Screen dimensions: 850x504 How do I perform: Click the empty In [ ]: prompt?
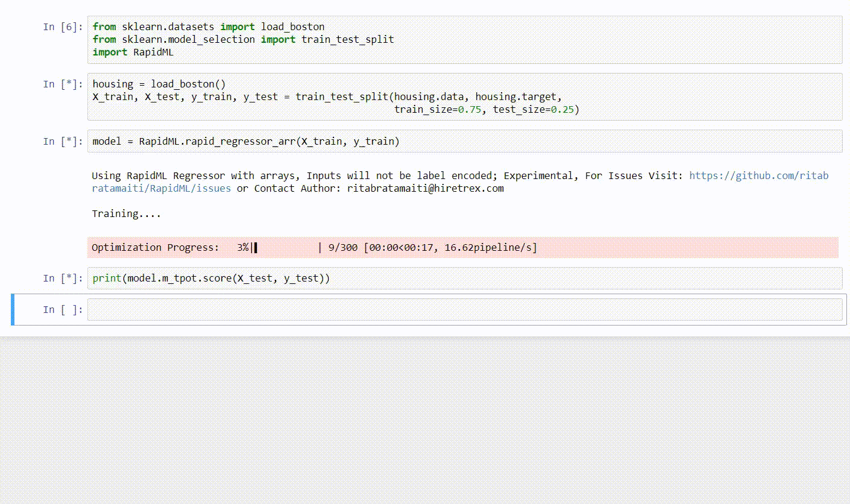pyautogui.click(x=63, y=310)
